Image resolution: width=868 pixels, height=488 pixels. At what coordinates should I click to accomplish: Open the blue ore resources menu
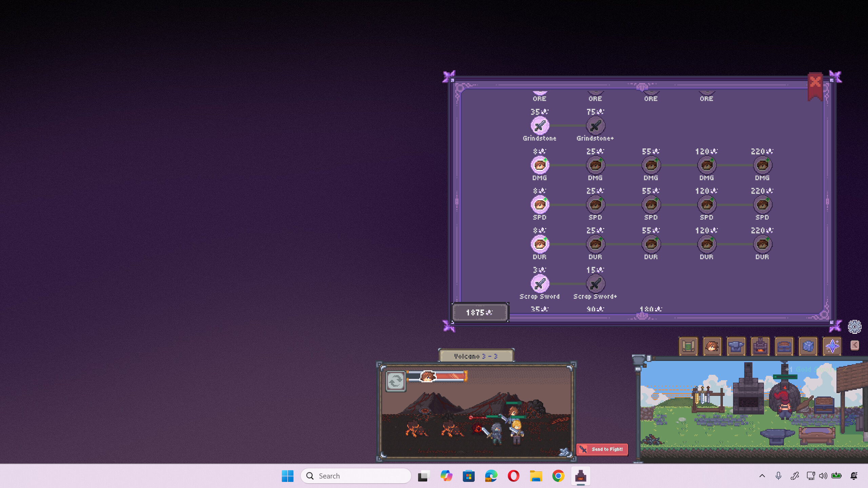point(808,346)
